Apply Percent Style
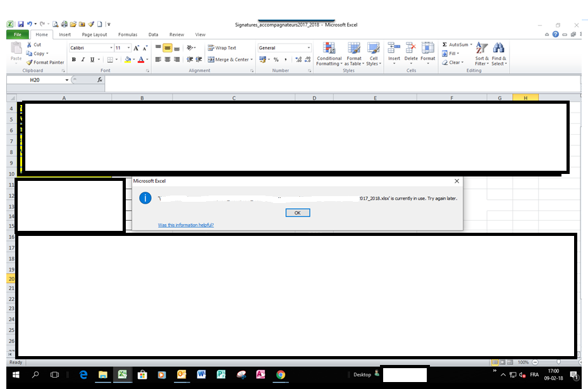 (x=276, y=59)
